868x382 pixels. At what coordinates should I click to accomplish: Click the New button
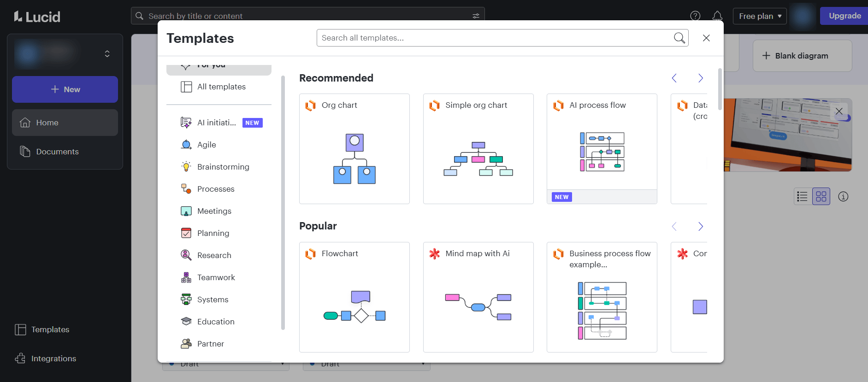coord(65,89)
